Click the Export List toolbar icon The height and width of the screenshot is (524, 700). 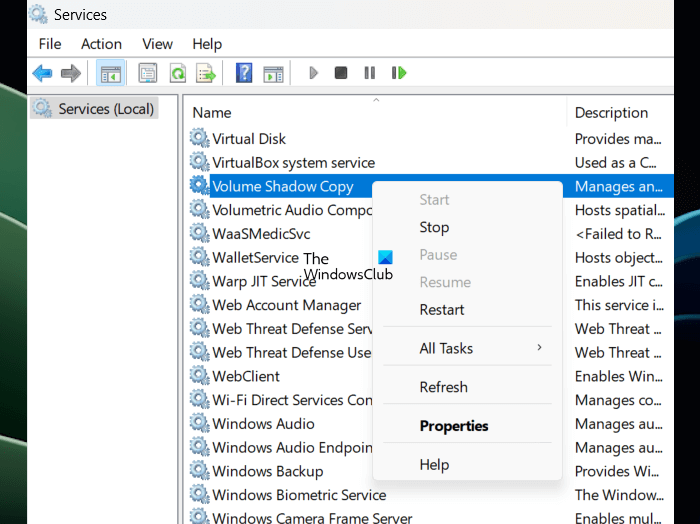tap(206, 73)
